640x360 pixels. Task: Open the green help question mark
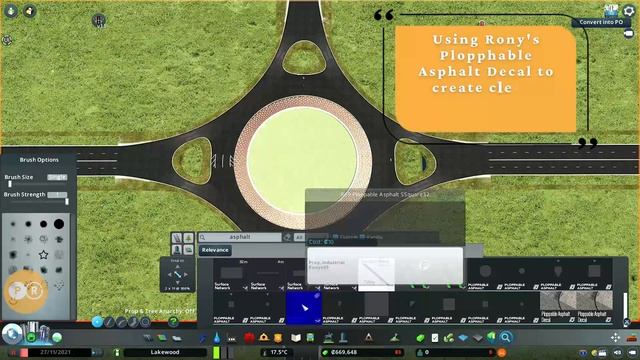[x=173, y=322]
